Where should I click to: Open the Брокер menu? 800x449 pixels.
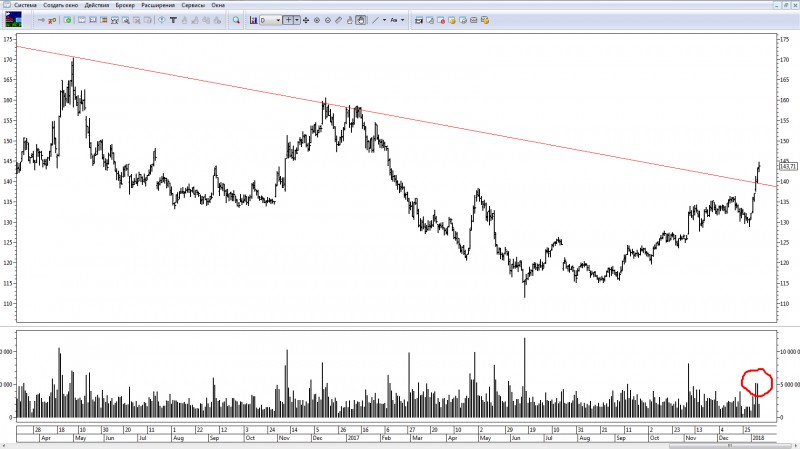pyautogui.click(x=125, y=5)
